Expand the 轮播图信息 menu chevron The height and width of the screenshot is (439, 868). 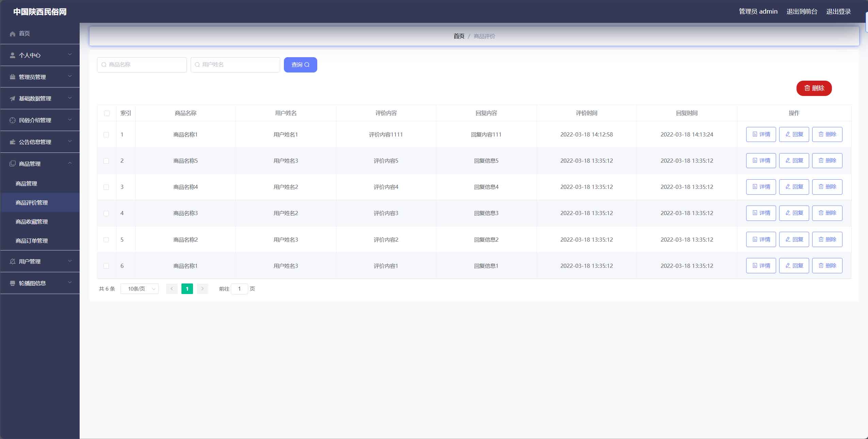[x=70, y=282]
